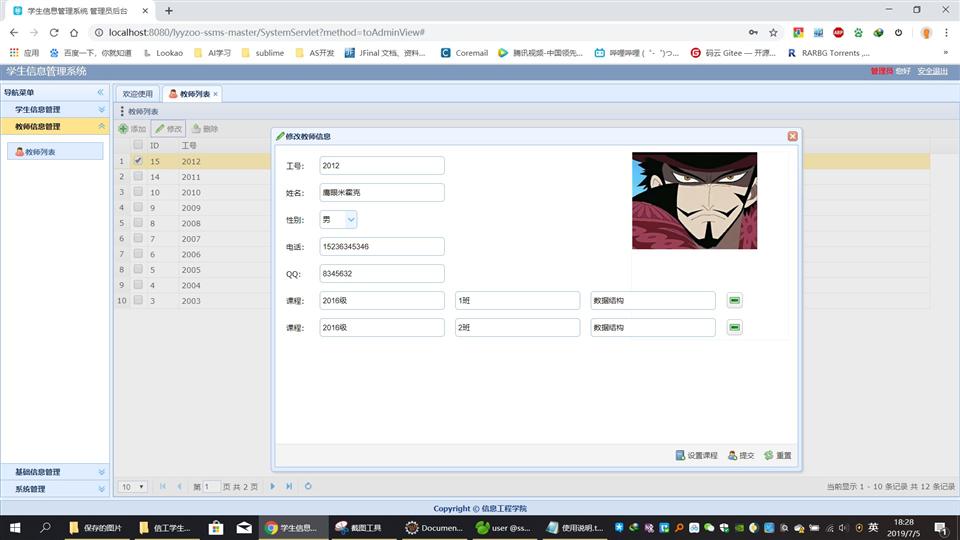Toggle the select-all header checkbox
The height and width of the screenshot is (540, 960).
[138, 146]
